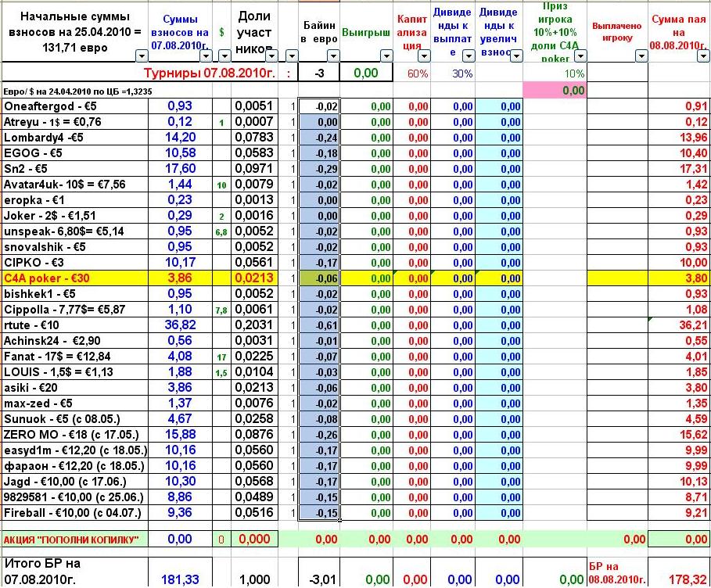The height and width of the screenshot is (588, 711).
Task: Open filter dropdown for 'Сумма пая на 08.08.2010г.' column
Action: tap(703, 56)
